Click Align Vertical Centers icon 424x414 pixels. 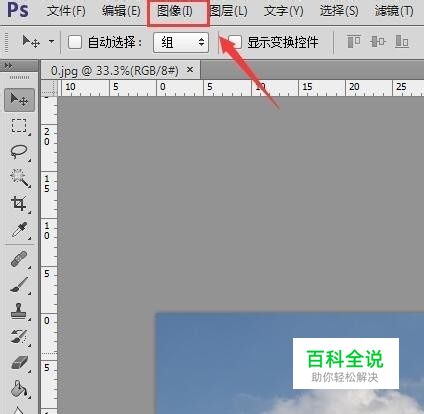378,42
